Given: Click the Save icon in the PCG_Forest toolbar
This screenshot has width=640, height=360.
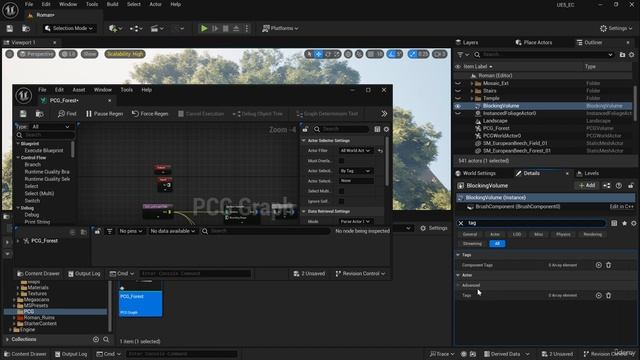Looking at the screenshot, I should coord(23,114).
